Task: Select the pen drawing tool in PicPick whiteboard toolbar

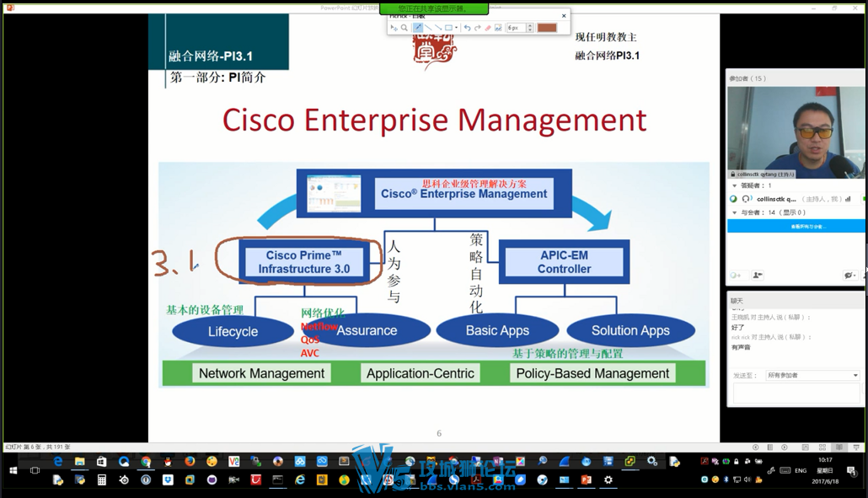Action: [x=418, y=28]
